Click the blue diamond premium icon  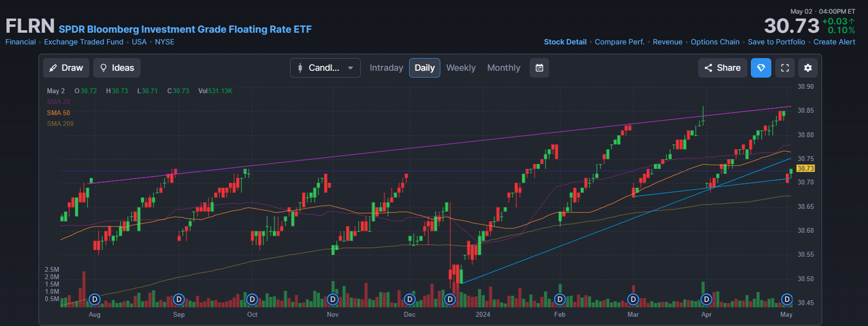[x=761, y=68]
